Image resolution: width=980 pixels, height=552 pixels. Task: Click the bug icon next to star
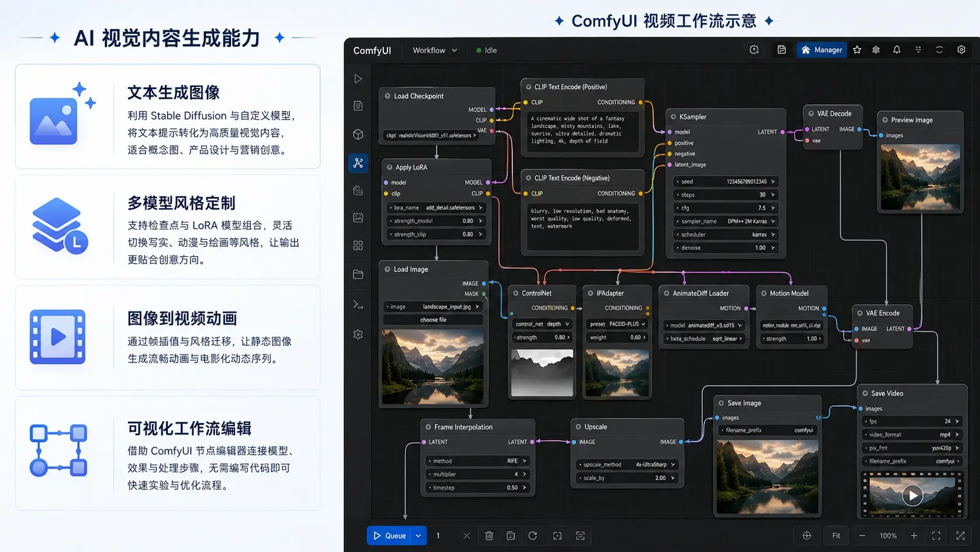(876, 50)
